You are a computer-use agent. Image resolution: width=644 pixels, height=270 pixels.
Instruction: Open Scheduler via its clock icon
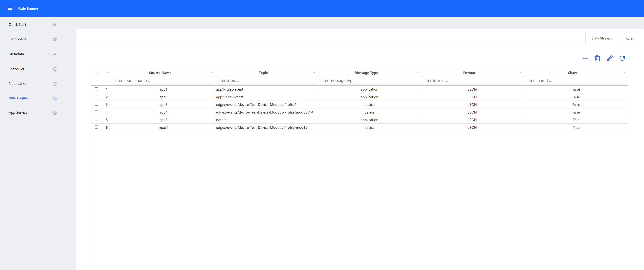point(54,69)
